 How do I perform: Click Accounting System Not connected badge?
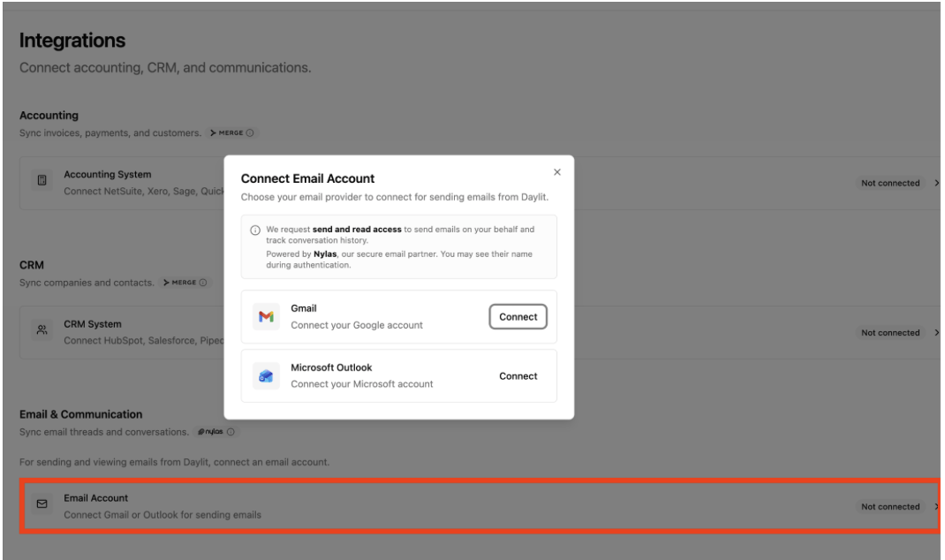click(890, 183)
